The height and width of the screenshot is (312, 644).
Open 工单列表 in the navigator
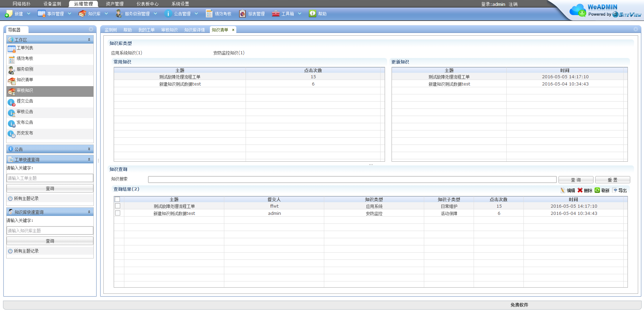(x=50, y=48)
